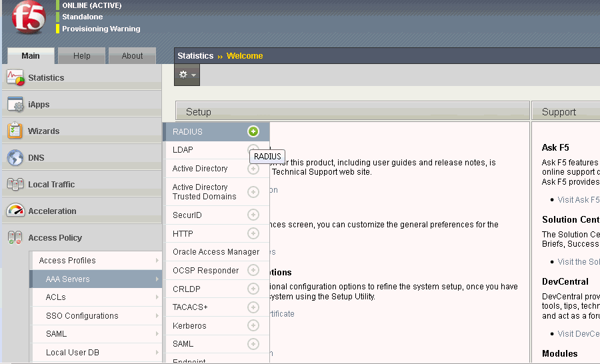Expand the Local User DB submenu

click(x=96, y=353)
